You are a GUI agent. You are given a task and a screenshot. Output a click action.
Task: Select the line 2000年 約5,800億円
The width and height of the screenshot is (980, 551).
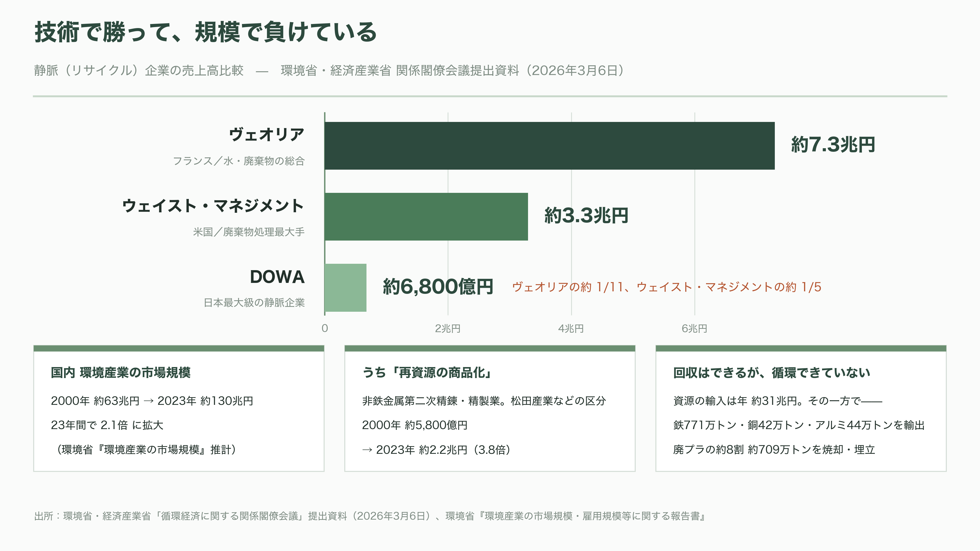pos(415,425)
